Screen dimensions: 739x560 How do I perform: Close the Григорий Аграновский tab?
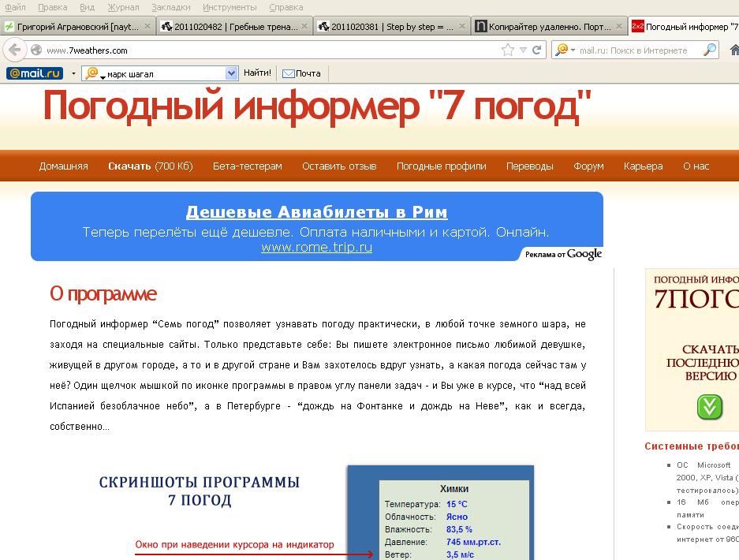point(147,26)
